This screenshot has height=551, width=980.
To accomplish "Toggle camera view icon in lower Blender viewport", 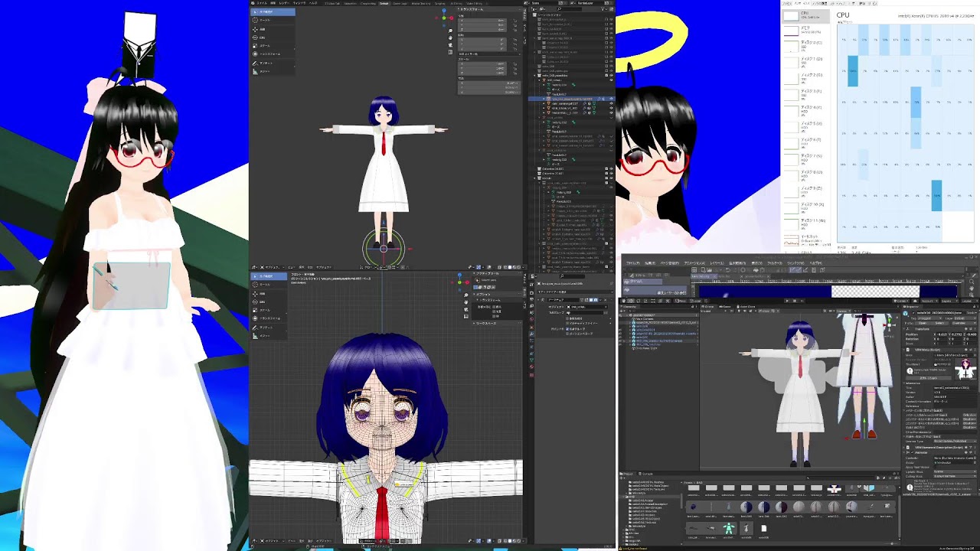I will pyautogui.click(x=465, y=309).
